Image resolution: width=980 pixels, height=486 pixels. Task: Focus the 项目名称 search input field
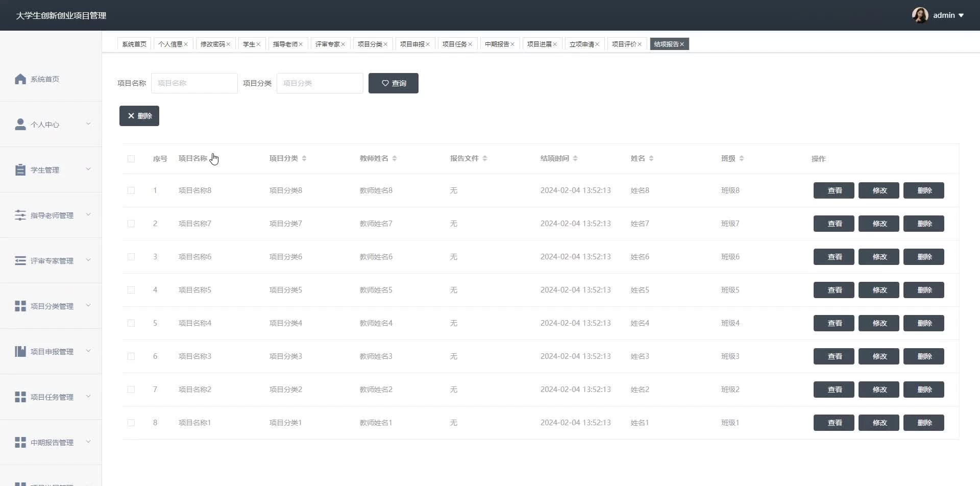click(x=194, y=83)
